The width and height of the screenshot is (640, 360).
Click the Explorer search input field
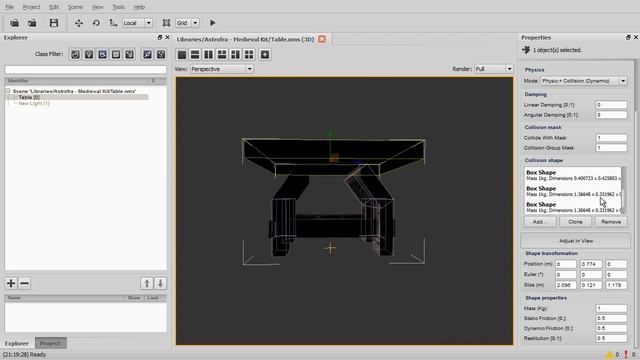[86, 70]
